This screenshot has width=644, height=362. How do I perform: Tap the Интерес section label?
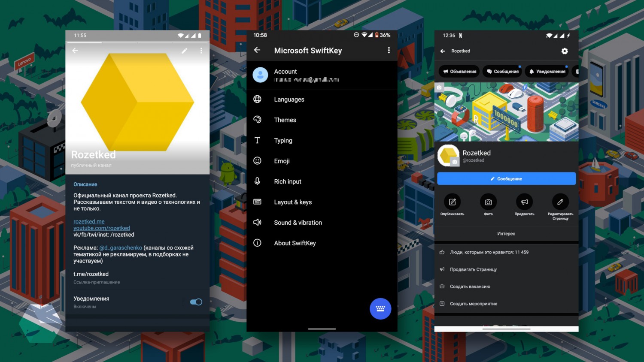click(506, 234)
